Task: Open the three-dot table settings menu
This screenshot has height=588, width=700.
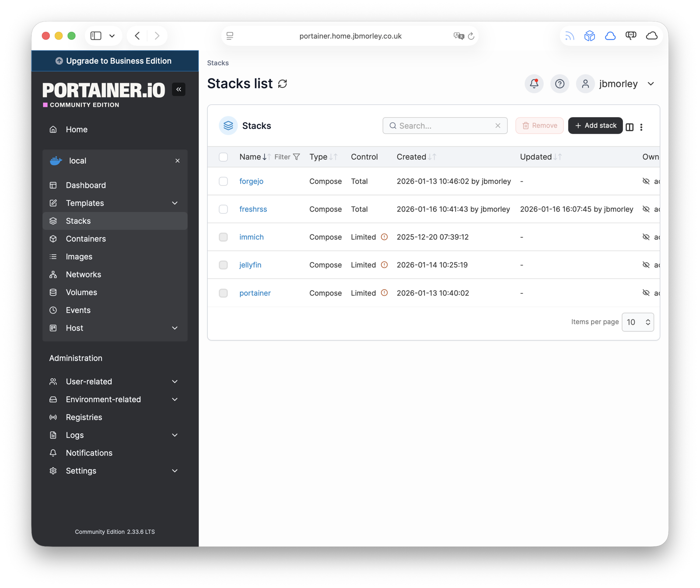Action: [x=641, y=127]
